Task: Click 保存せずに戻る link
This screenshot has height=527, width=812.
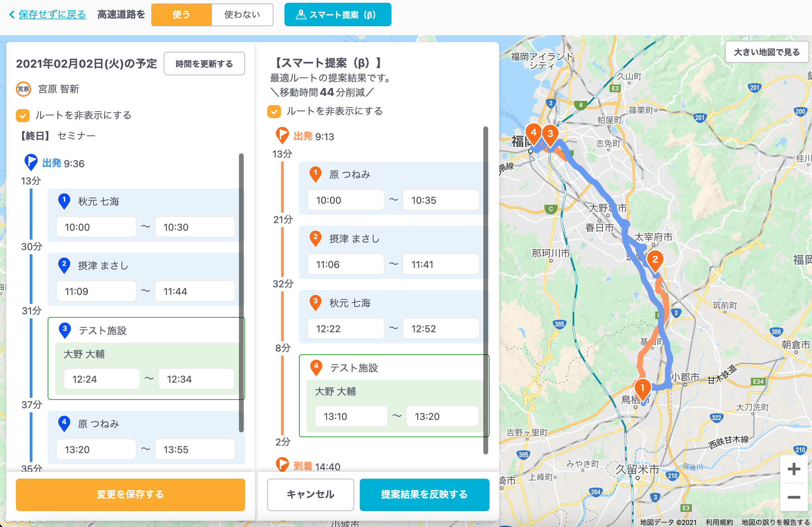Action: [x=52, y=15]
